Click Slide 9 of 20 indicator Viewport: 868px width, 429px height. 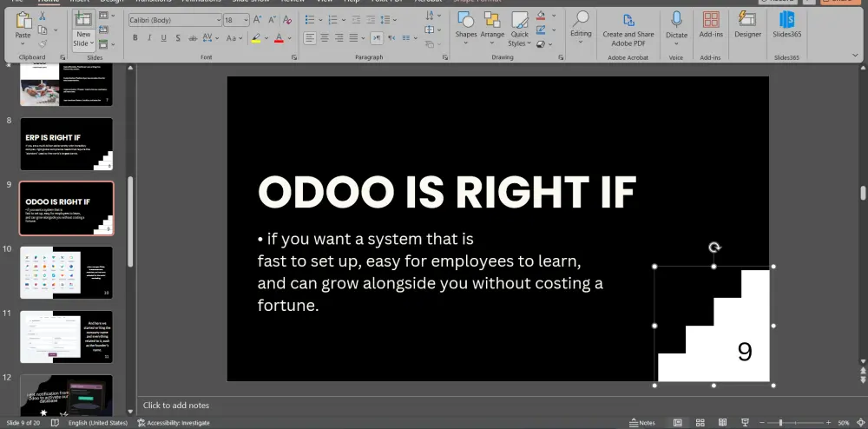[23, 423]
